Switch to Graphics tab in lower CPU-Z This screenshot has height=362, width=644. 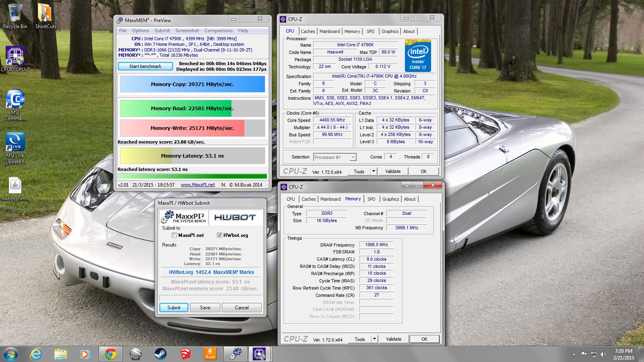391,199
